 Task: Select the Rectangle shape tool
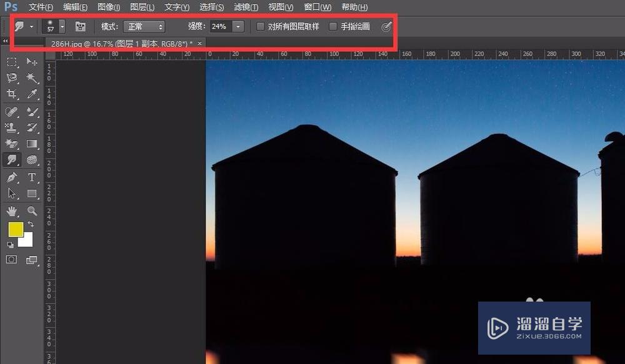[x=32, y=194]
